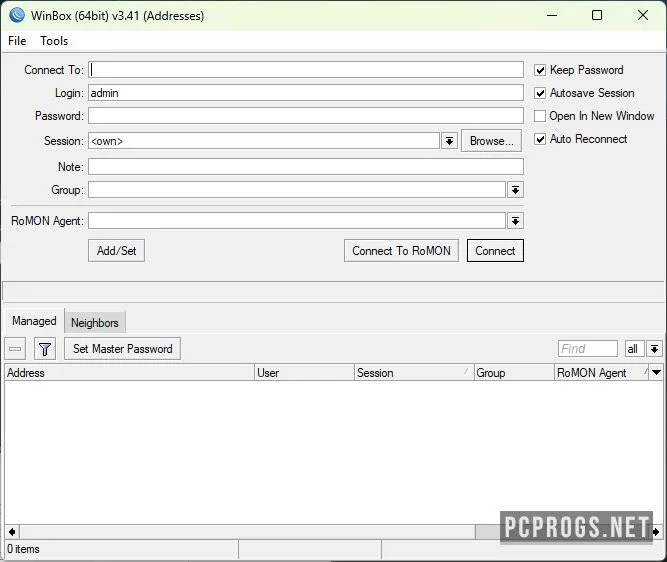This screenshot has width=667, height=562.
Task: Switch to the Managed tab
Action: (34, 321)
